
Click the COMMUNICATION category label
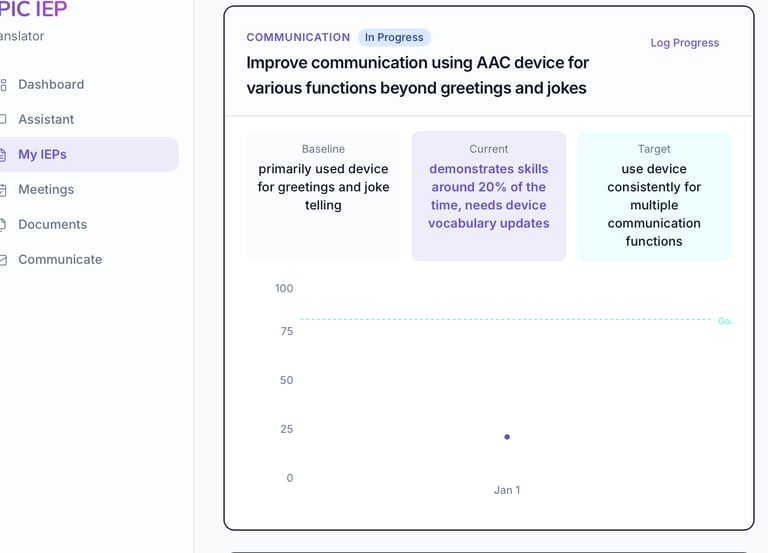[298, 38]
